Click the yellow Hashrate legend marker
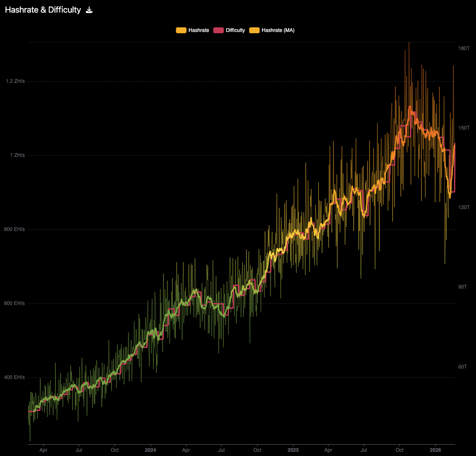The image size is (476, 456). [180, 30]
